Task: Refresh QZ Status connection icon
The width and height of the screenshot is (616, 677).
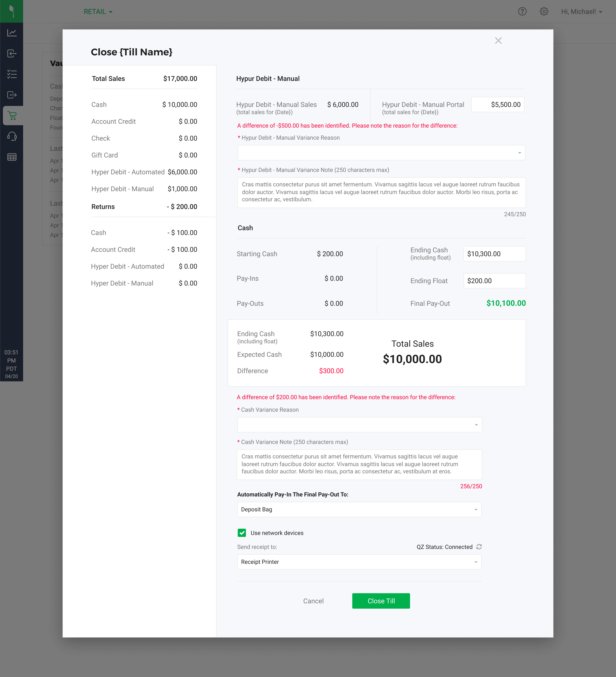Action: 479,547
